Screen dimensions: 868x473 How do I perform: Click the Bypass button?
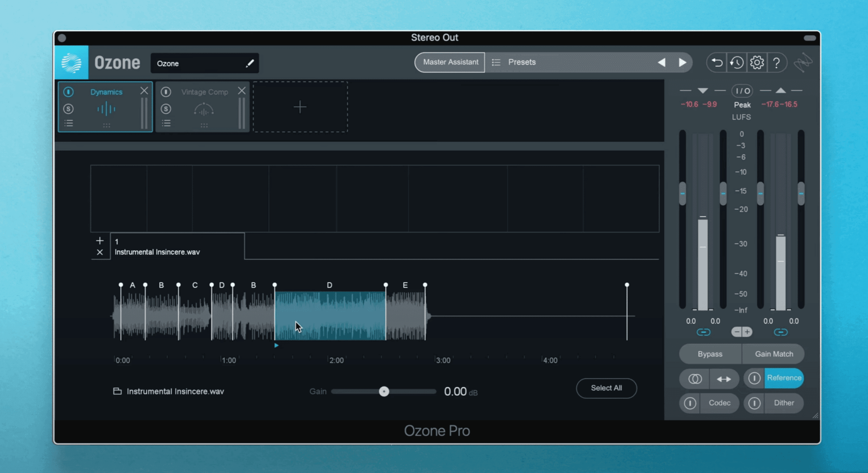coord(710,354)
